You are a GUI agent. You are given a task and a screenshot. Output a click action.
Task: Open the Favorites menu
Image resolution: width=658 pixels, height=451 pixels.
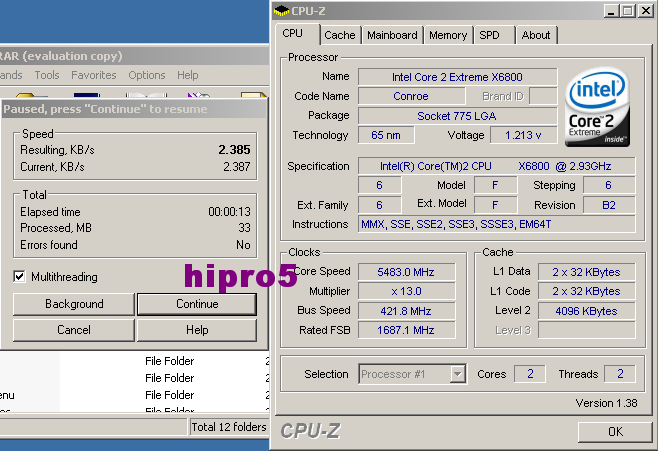tap(94, 75)
